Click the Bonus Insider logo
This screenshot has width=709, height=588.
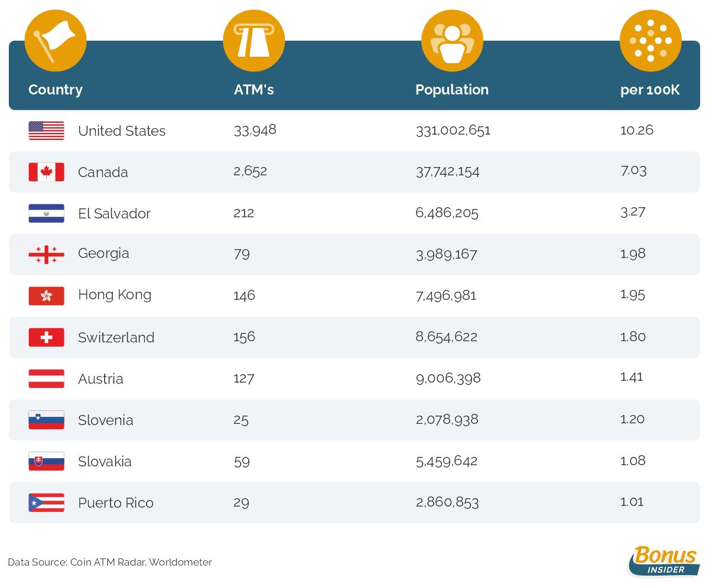[x=664, y=561]
